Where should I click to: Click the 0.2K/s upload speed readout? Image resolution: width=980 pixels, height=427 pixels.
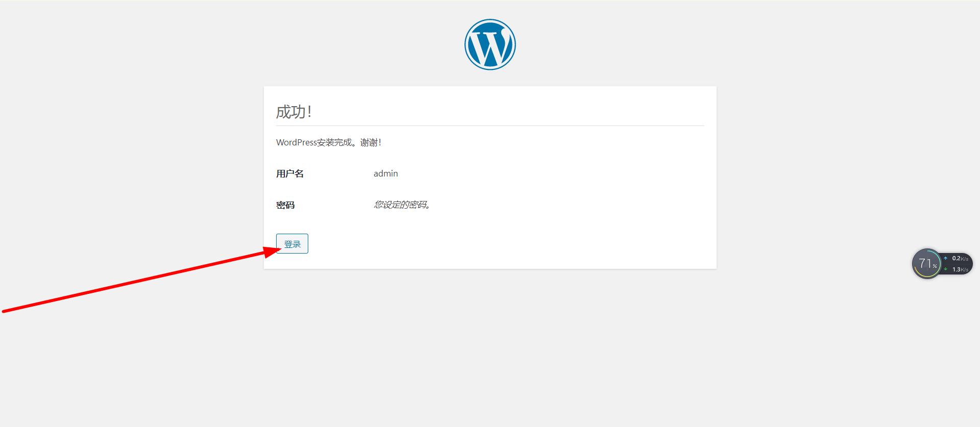pyautogui.click(x=960, y=259)
